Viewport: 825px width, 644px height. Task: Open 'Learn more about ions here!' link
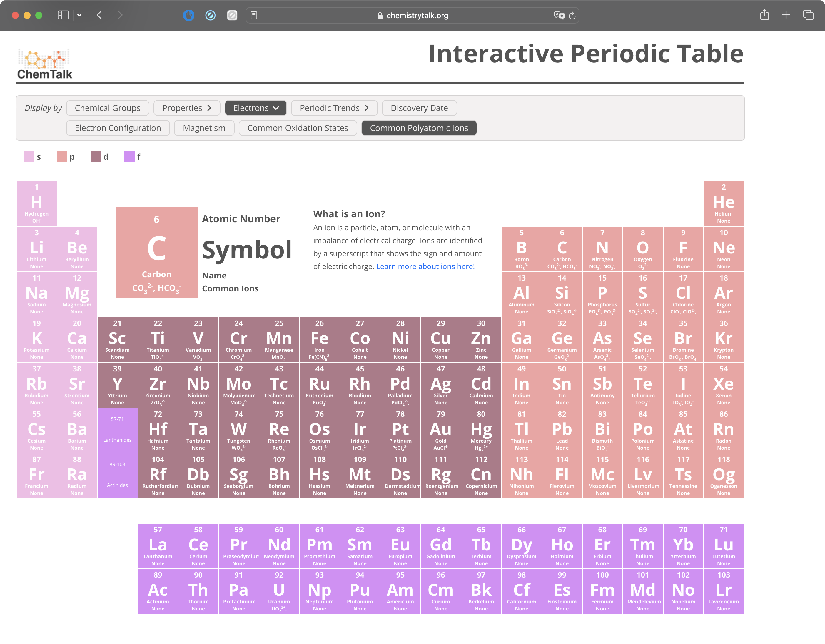(425, 266)
